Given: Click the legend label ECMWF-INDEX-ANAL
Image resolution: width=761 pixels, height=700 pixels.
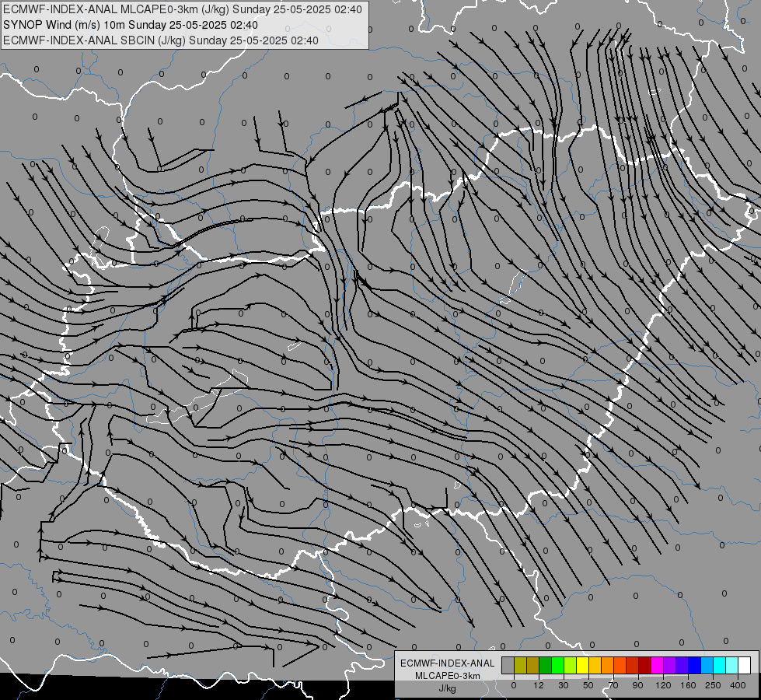Looking at the screenshot, I should pyautogui.click(x=447, y=663).
